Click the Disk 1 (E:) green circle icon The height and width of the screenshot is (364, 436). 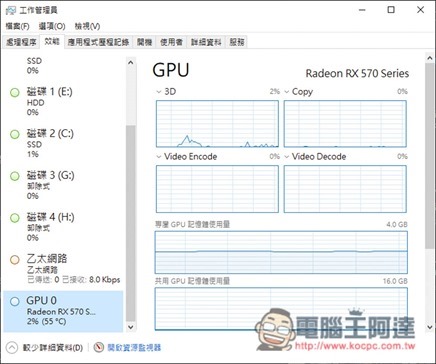15,92
